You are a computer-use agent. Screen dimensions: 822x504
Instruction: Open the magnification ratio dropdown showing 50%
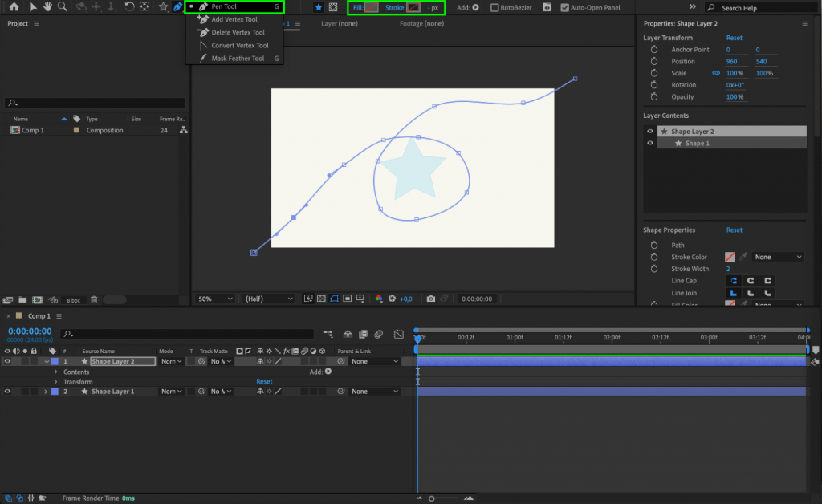214,298
